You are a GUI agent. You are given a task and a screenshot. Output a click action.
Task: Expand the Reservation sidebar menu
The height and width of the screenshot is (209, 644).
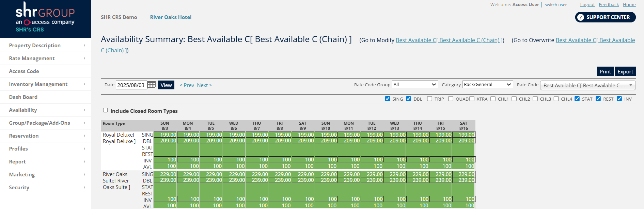(46, 136)
